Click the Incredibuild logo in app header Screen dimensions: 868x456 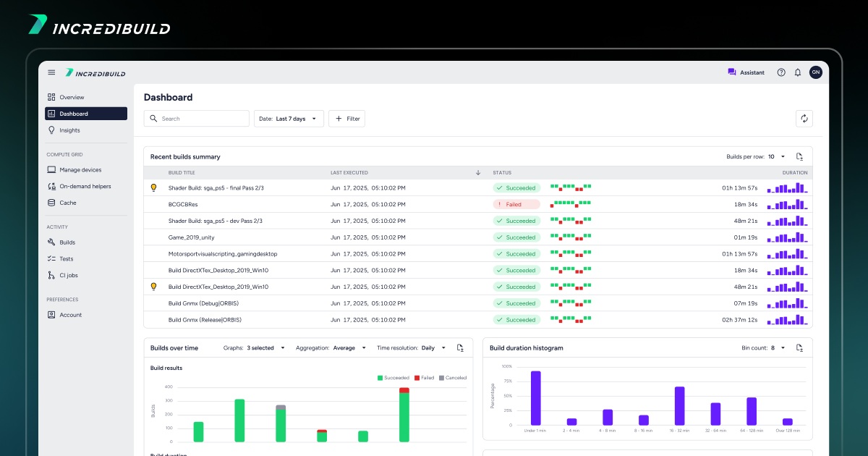[95, 72]
